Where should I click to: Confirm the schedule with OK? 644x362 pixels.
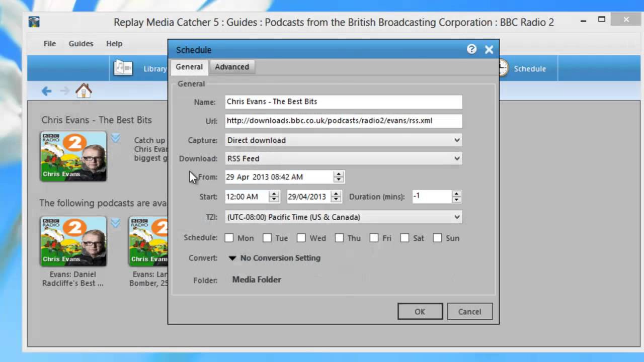point(420,312)
